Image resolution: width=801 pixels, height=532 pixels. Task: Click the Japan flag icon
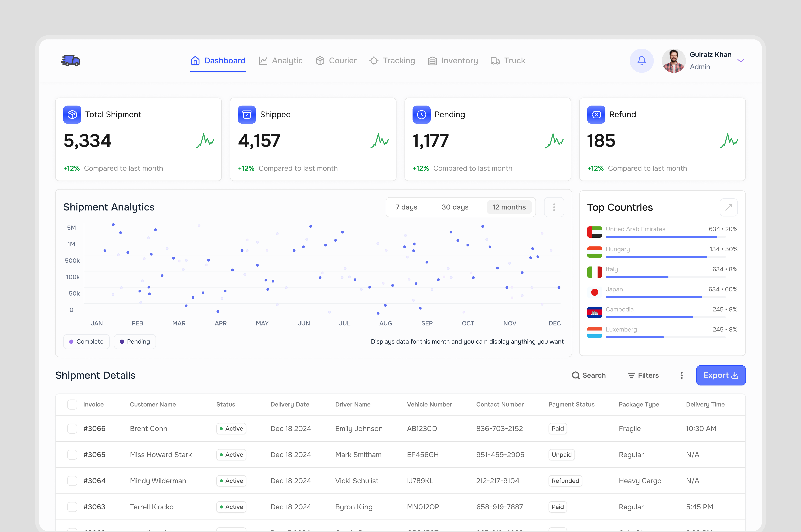[594, 292]
